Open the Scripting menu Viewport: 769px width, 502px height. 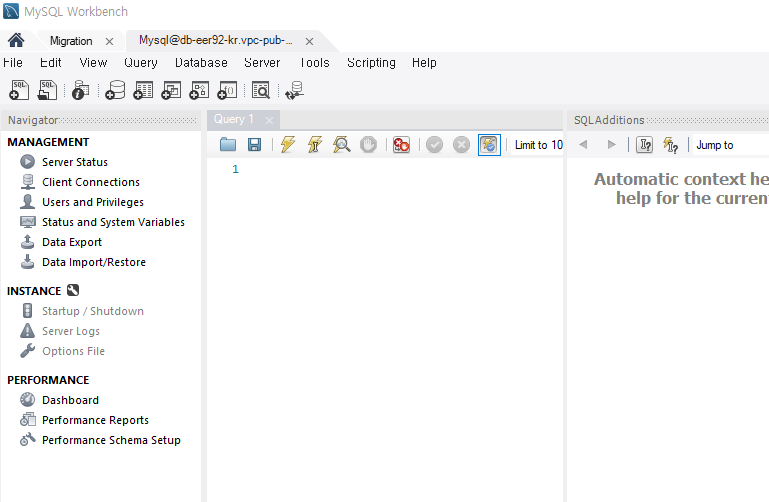tap(371, 63)
